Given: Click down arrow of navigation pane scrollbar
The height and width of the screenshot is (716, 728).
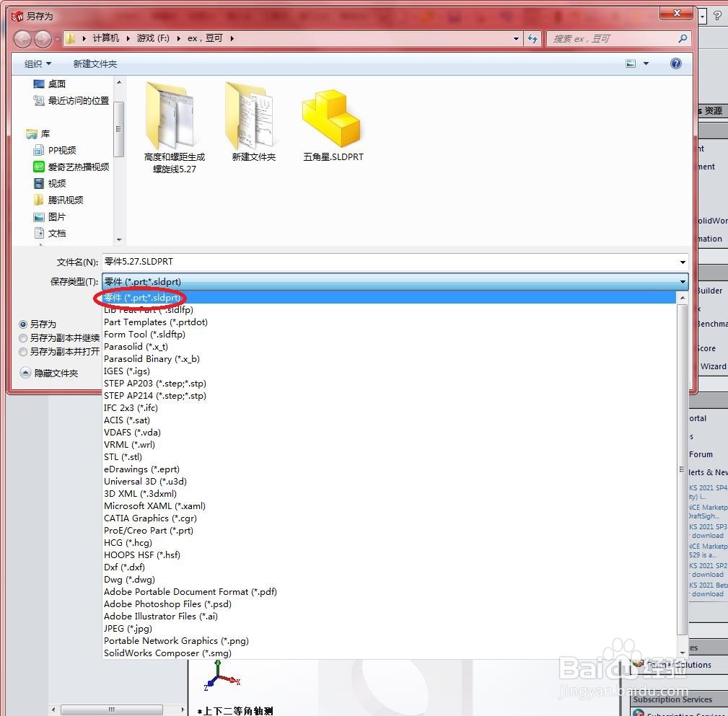Looking at the screenshot, I should pyautogui.click(x=119, y=240).
